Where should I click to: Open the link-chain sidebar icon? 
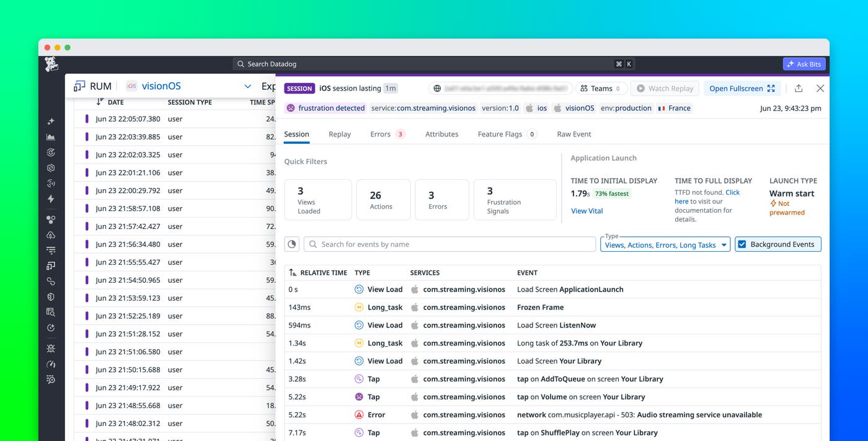pos(51,282)
